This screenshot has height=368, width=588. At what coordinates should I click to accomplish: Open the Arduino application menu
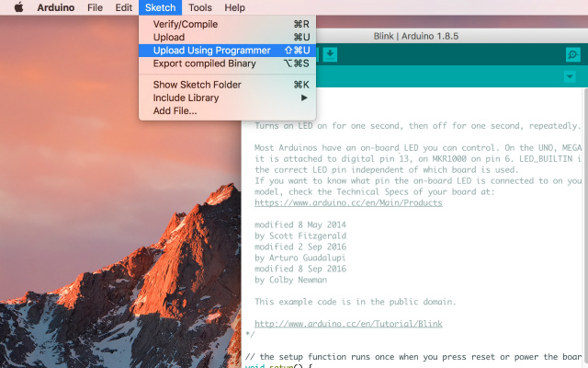coord(55,7)
